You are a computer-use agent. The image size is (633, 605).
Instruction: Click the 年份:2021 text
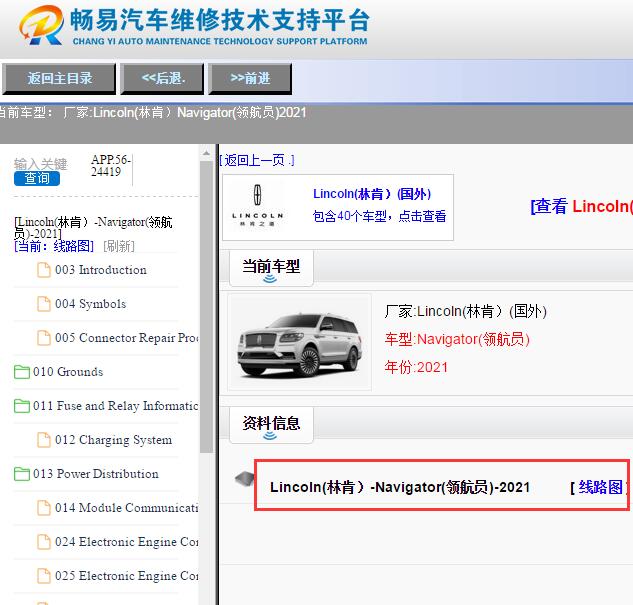point(416,367)
